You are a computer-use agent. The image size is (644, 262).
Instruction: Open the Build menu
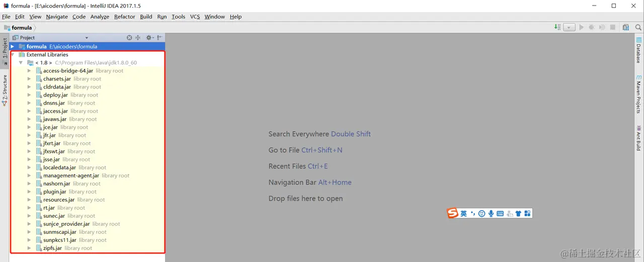(x=146, y=17)
